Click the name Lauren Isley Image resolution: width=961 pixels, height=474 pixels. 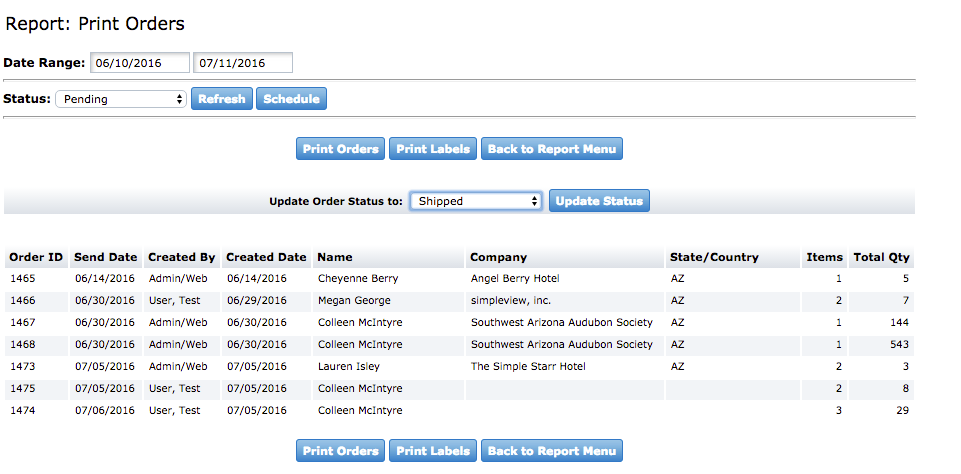[349, 367]
